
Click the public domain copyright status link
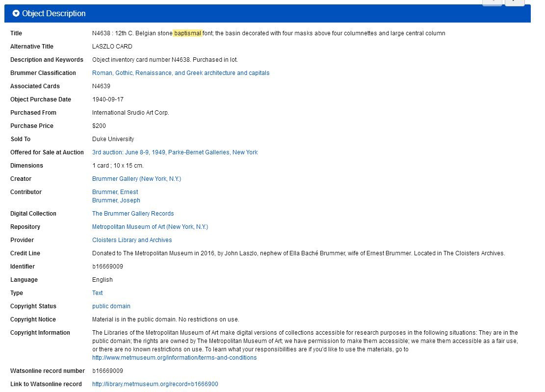111,306
